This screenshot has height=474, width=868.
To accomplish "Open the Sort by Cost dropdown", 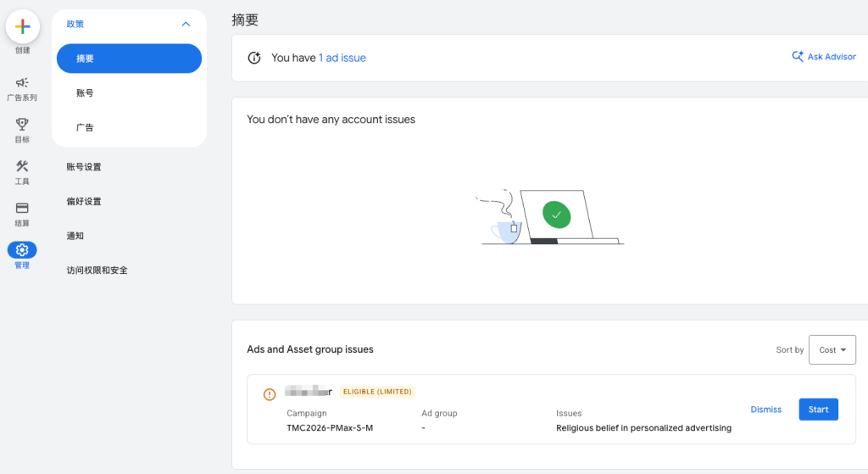I will coord(832,350).
